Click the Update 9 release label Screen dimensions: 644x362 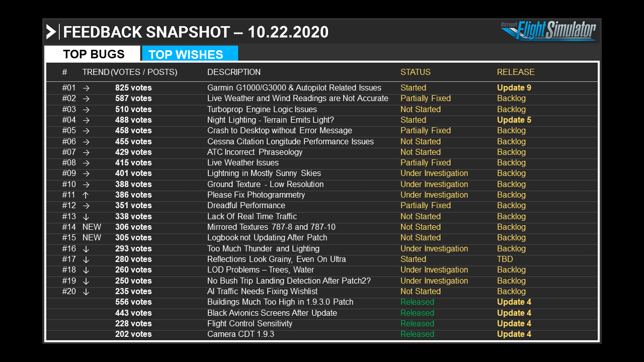tap(514, 87)
